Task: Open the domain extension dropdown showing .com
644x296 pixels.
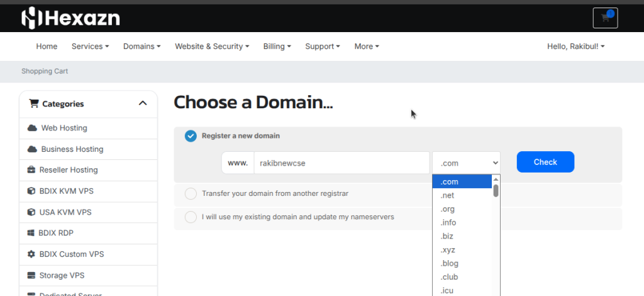Action: pos(466,162)
